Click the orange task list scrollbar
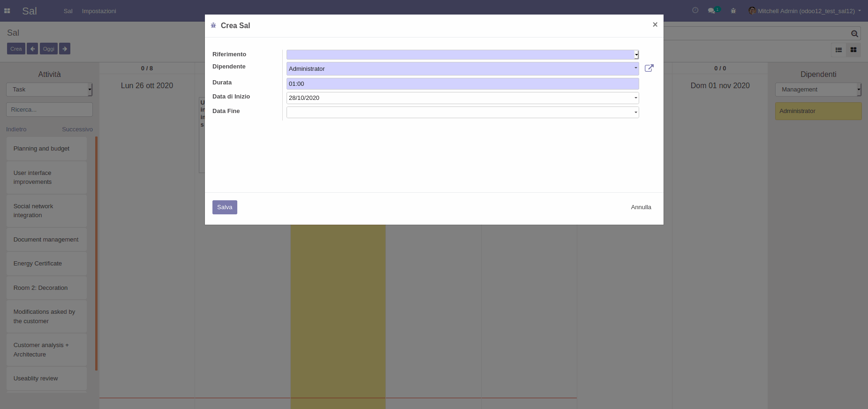The width and height of the screenshot is (868, 409). click(96, 253)
